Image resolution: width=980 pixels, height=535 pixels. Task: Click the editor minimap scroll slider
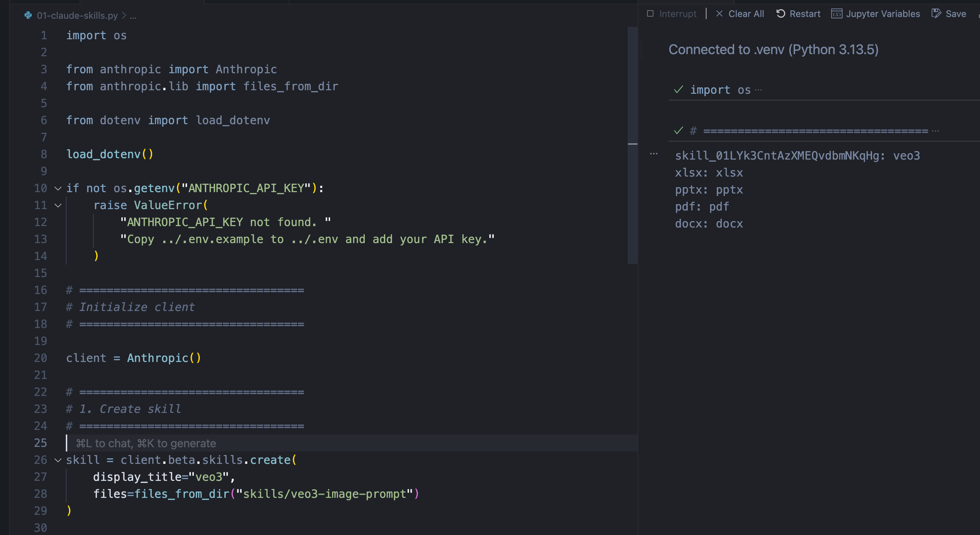632,145
